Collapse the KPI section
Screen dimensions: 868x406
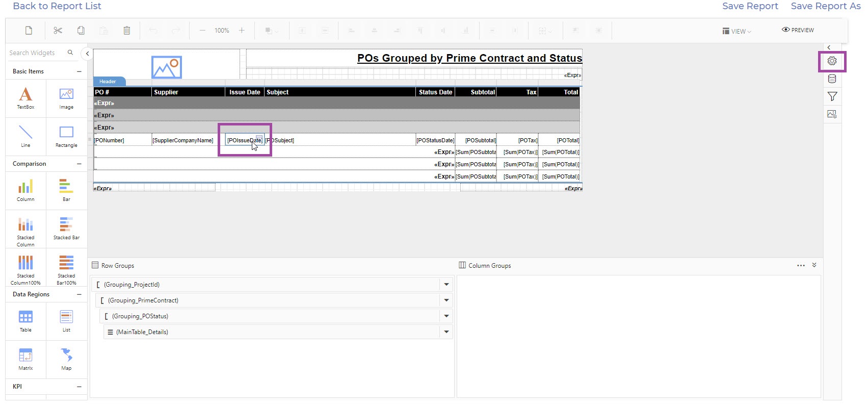pyautogui.click(x=79, y=387)
